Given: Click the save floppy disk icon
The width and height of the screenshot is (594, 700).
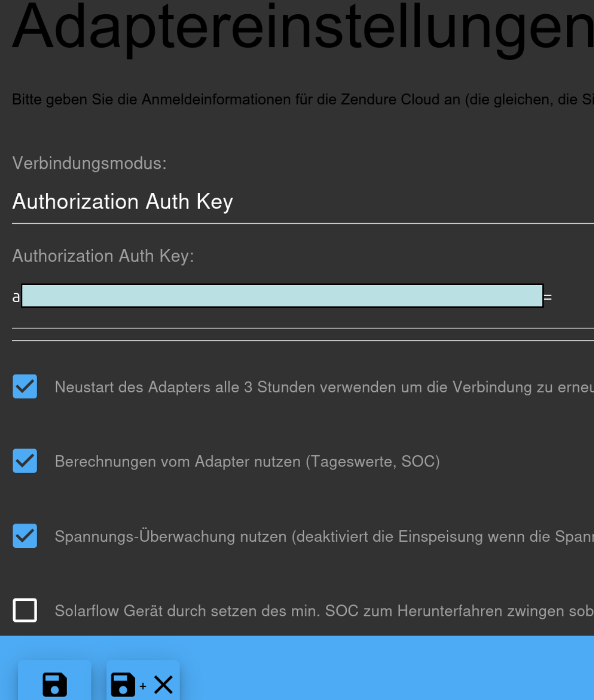Looking at the screenshot, I should [x=54, y=684].
